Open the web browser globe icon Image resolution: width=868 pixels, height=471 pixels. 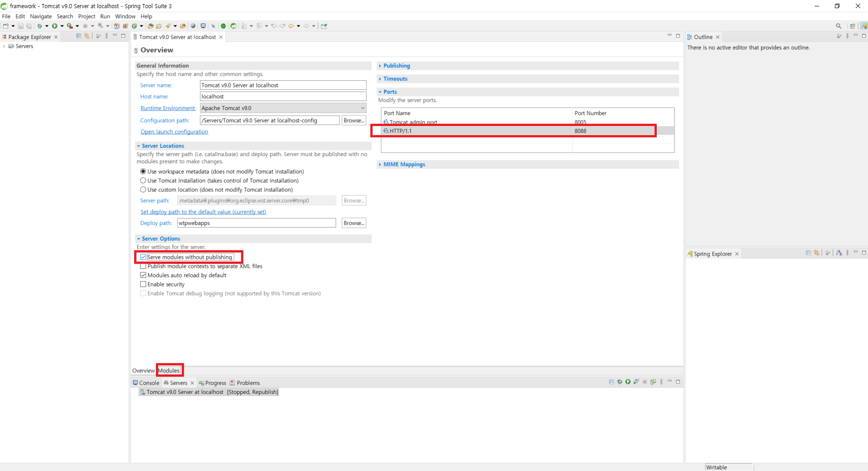coord(193,26)
